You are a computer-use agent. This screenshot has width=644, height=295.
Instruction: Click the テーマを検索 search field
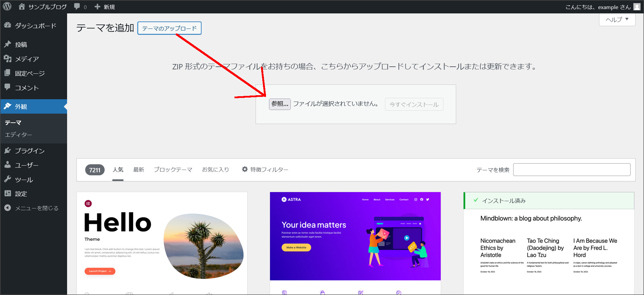pos(572,170)
